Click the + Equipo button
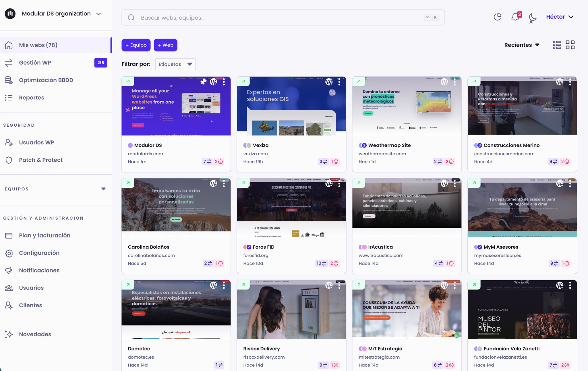Viewport: 588px width, 371px height. pyautogui.click(x=136, y=45)
